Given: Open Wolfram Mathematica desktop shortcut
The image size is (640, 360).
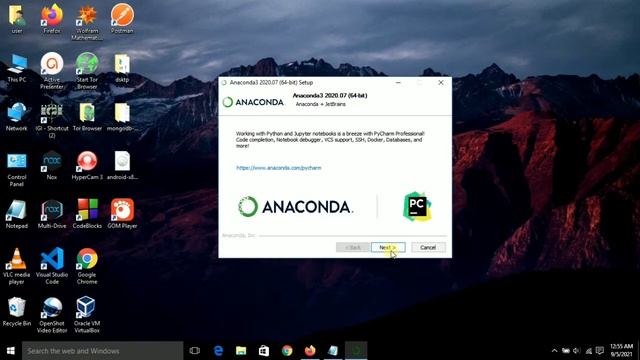Looking at the screenshot, I should pyautogui.click(x=87, y=22).
